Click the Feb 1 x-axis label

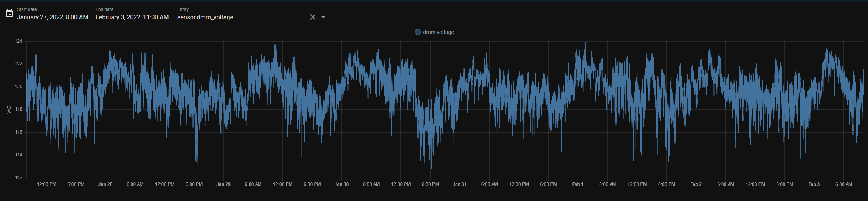click(578, 184)
